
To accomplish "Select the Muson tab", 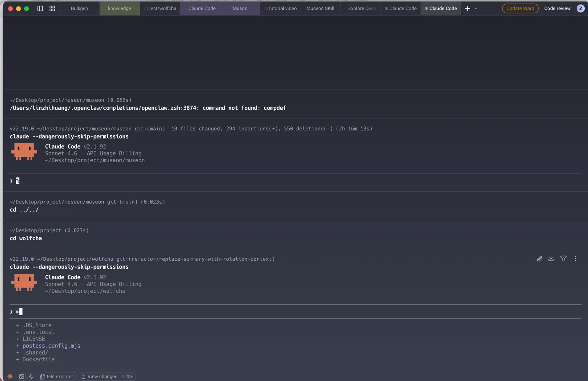I will (240, 8).
